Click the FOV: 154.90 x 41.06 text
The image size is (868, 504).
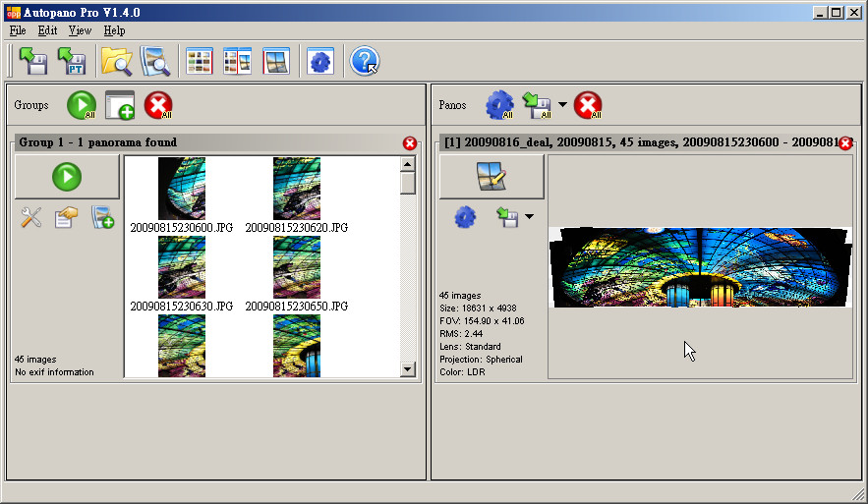pos(482,321)
